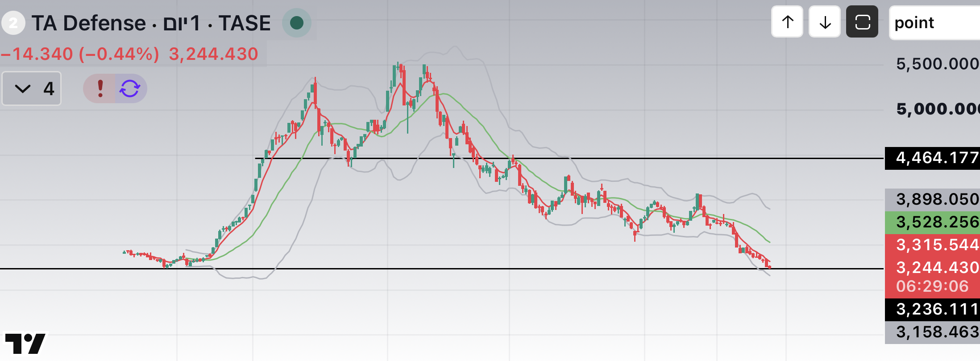Click the circled number 2 badge

point(13,23)
